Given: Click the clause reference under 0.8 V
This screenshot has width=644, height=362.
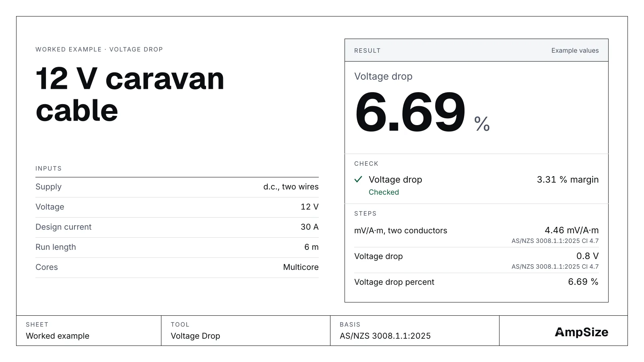Looking at the screenshot, I should (555, 267).
